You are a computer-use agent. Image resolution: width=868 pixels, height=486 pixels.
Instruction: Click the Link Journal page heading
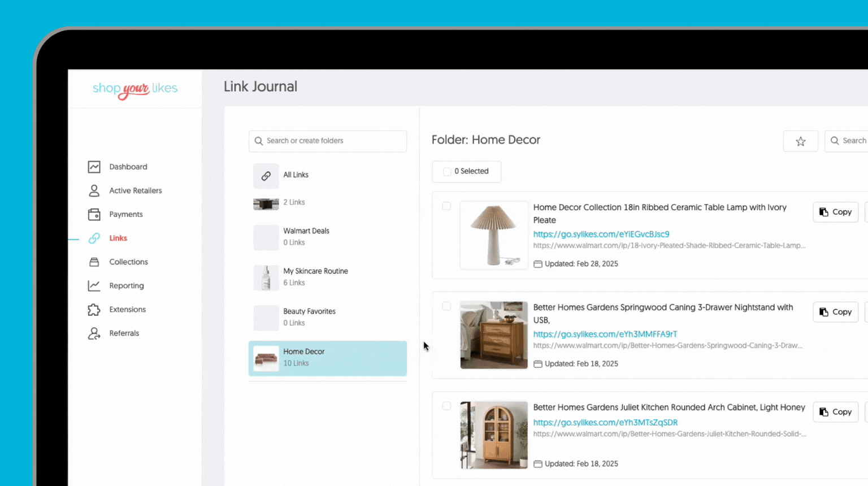(261, 86)
